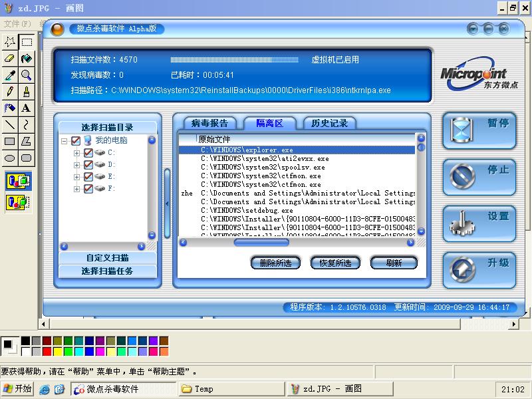Click the 刷新 refresh button

[394, 263]
